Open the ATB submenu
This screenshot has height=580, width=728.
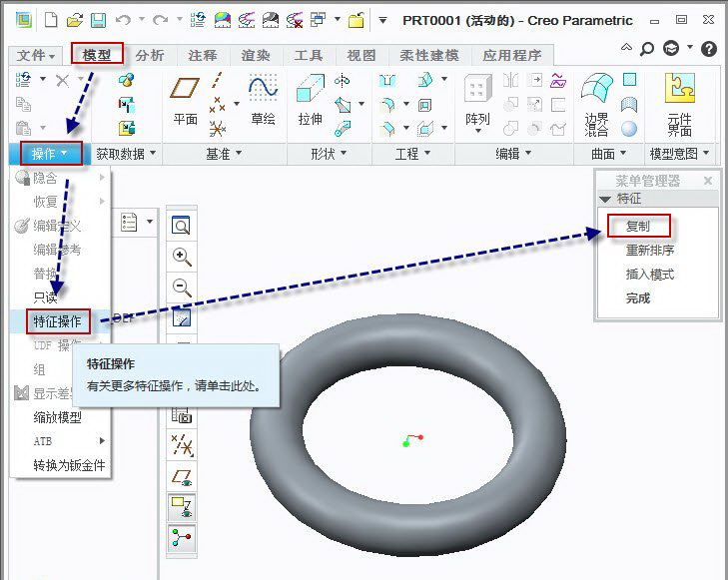tap(60, 441)
